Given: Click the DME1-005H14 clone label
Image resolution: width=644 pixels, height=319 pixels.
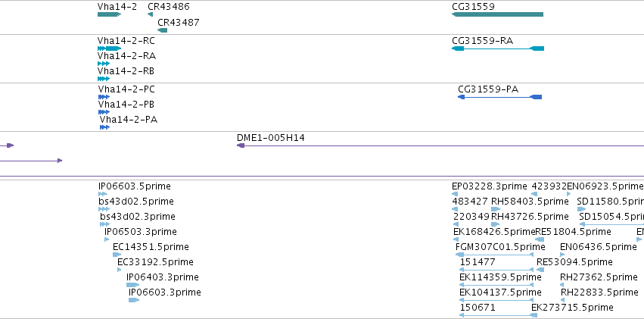Looking at the screenshot, I should click(271, 138).
